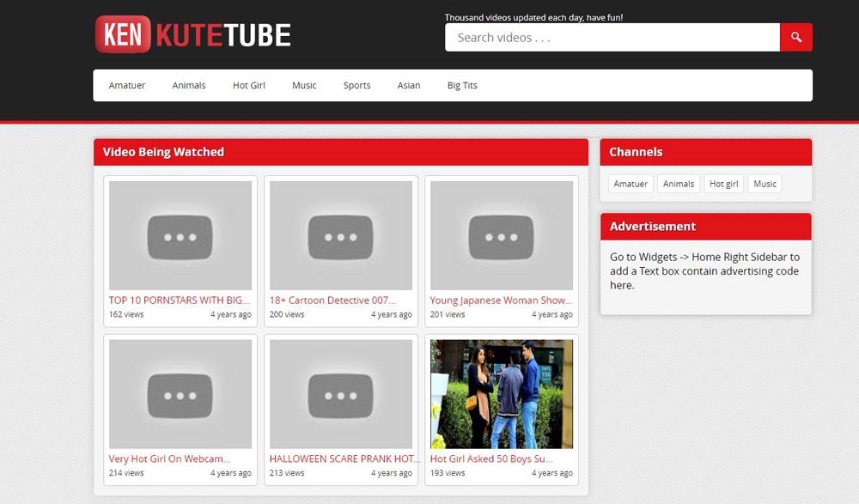Select the Amatuer channel tag in sidebar

(631, 184)
